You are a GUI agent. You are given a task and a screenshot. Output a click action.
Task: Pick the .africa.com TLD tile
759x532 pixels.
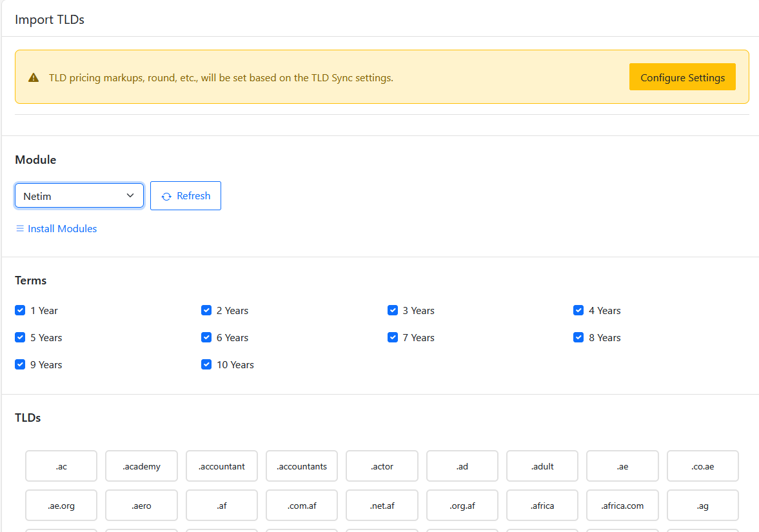click(x=622, y=506)
